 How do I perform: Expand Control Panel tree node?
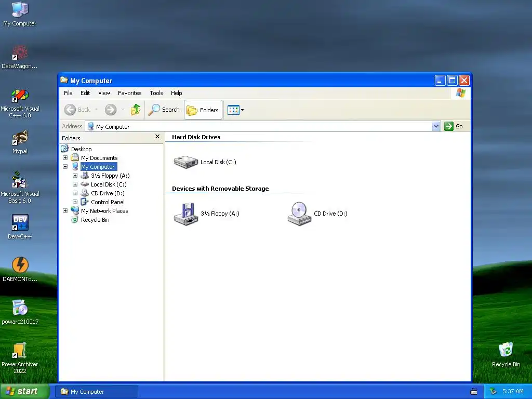(75, 202)
